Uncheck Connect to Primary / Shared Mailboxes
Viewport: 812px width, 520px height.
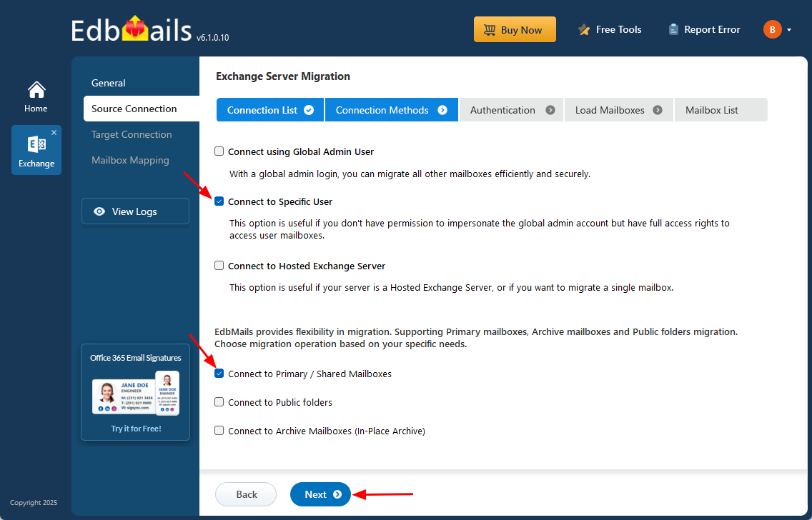pos(219,374)
